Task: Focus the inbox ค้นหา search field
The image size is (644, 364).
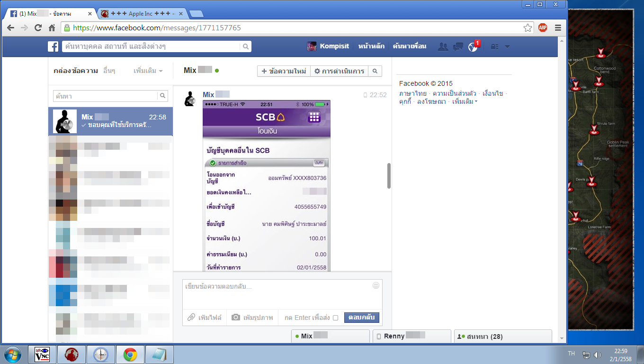Action: pyautogui.click(x=105, y=96)
